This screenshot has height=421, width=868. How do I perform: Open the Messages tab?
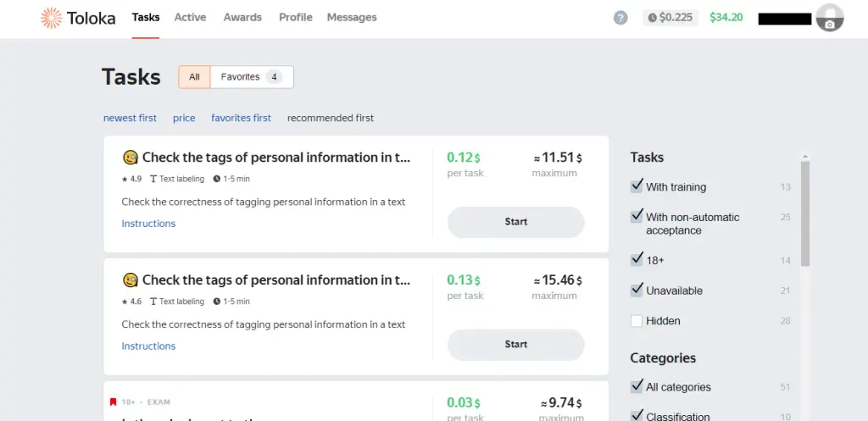(351, 17)
